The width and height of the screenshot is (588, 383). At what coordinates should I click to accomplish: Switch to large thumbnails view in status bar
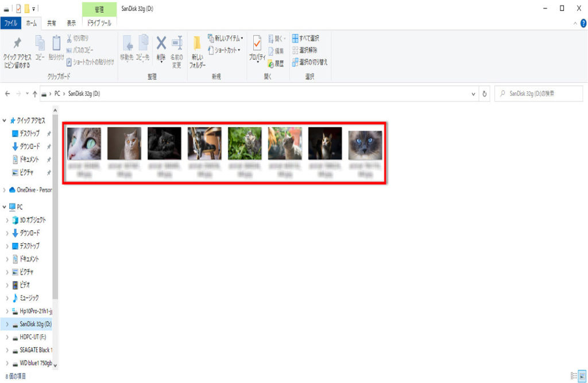581,376
